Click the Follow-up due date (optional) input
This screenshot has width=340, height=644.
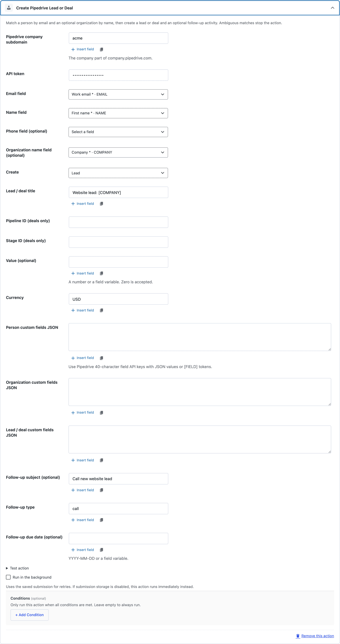118,538
